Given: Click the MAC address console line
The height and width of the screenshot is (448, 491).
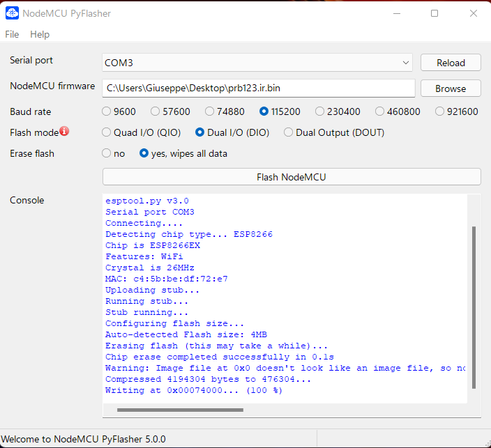Looking at the screenshot, I should click(167, 279).
